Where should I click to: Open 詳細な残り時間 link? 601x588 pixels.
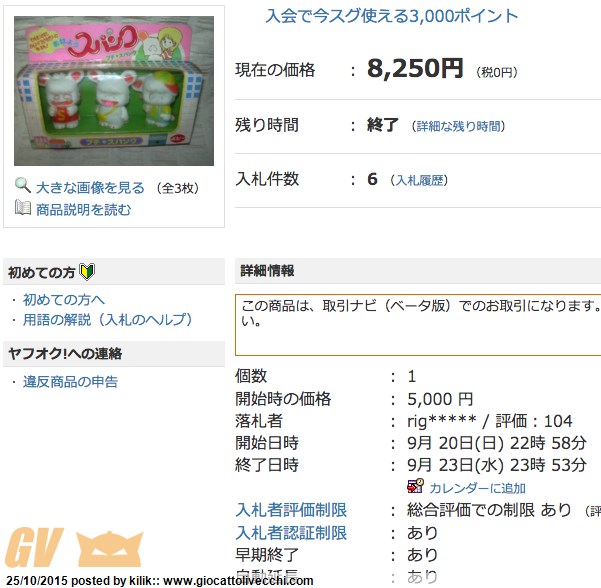[x=458, y=126]
